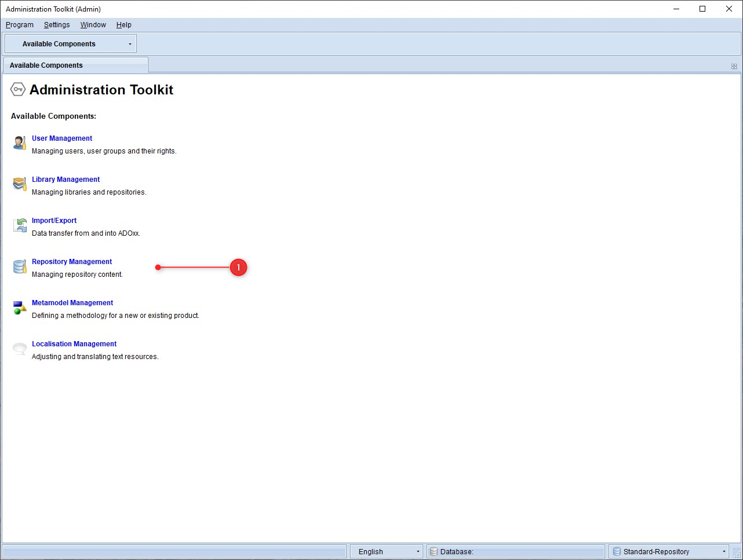Open the Settings menu
This screenshot has width=743, height=560.
click(x=57, y=25)
